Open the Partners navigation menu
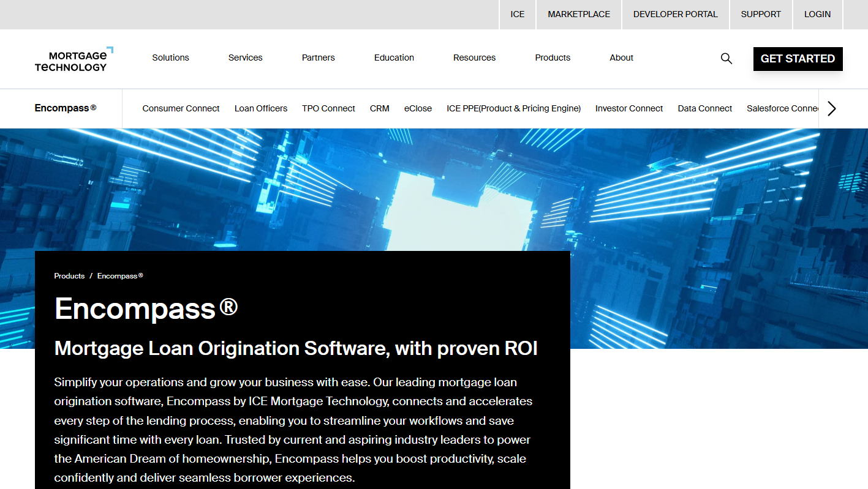Viewport: 868px width, 489px height. 318,58
